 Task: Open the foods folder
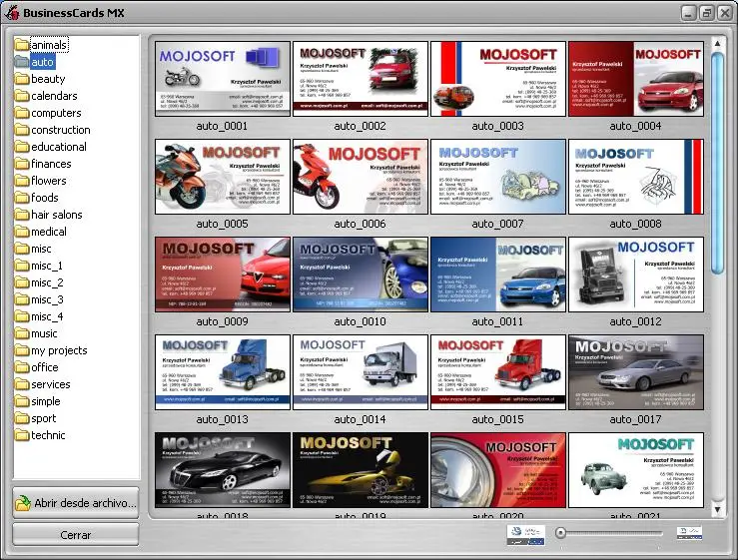[x=37, y=198]
